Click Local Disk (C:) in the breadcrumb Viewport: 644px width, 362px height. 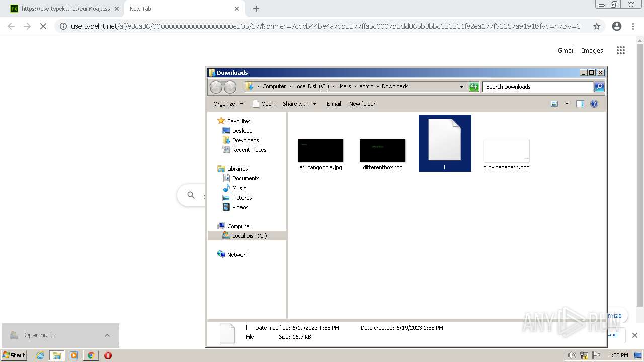click(x=311, y=86)
